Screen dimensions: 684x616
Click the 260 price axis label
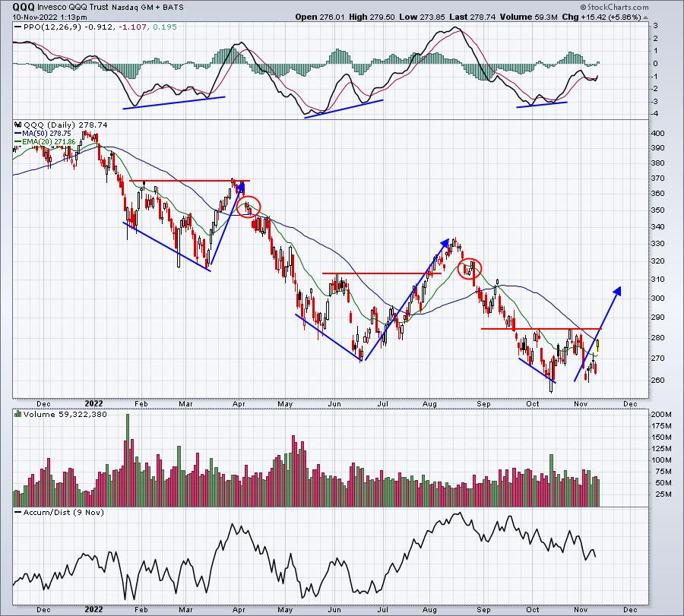[x=659, y=380]
